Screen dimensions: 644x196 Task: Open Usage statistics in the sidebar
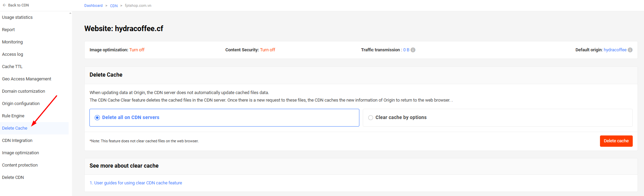pos(17,17)
